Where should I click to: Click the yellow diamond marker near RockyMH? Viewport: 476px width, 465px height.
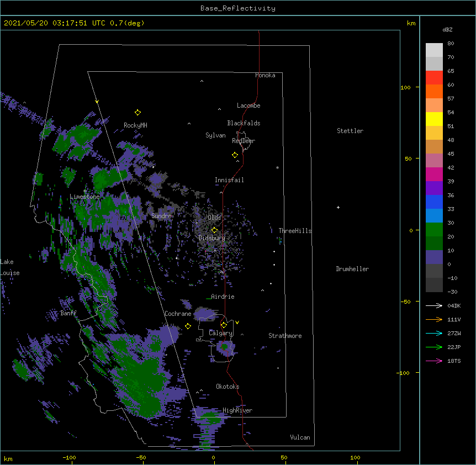[138, 113]
